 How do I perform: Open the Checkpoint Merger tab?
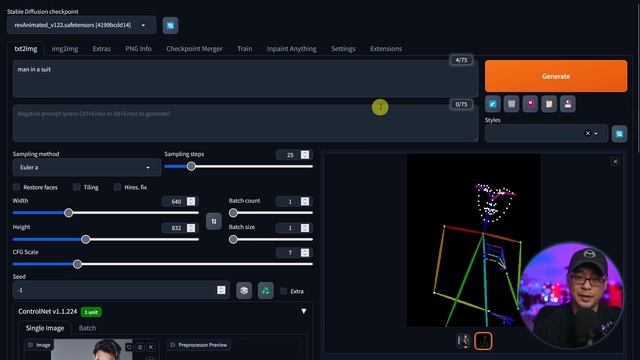click(194, 49)
